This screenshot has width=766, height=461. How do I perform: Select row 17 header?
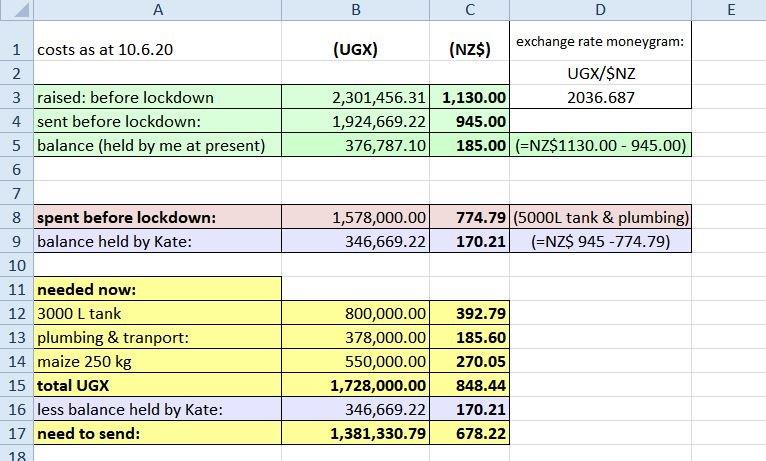tap(16, 433)
